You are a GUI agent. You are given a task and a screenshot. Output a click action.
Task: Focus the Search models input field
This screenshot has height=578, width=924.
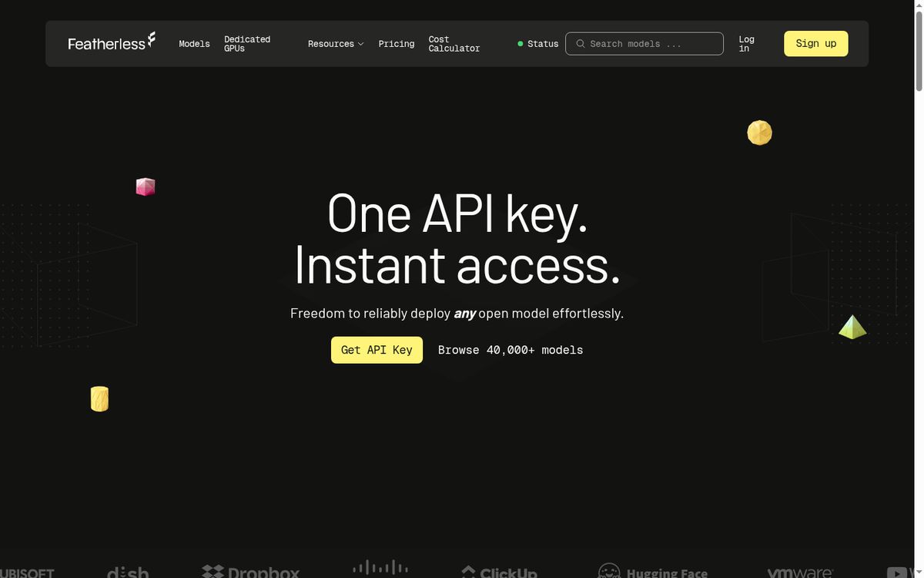pos(644,44)
